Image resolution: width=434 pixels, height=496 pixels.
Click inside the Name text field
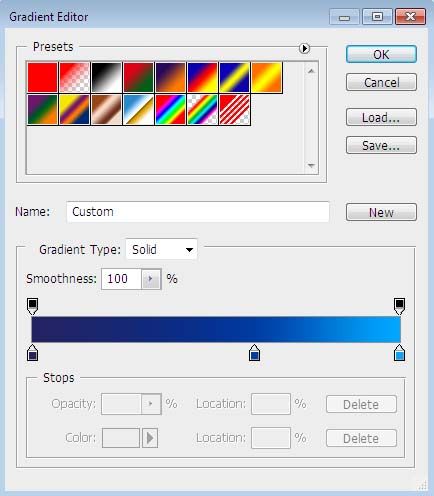click(x=198, y=212)
